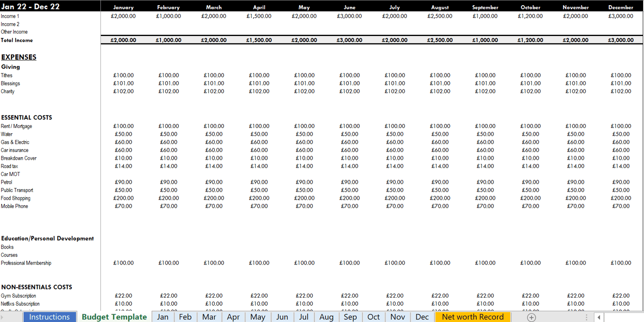The image size is (644, 322).
Task: Select the Budget Template tab
Action: pyautogui.click(x=114, y=317)
